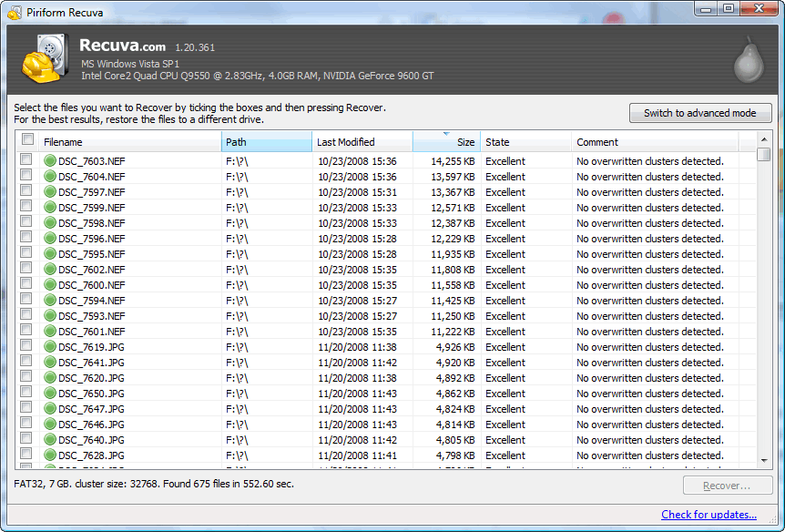
Task: Select the file name DSC_7595.NEF
Action: coord(92,254)
